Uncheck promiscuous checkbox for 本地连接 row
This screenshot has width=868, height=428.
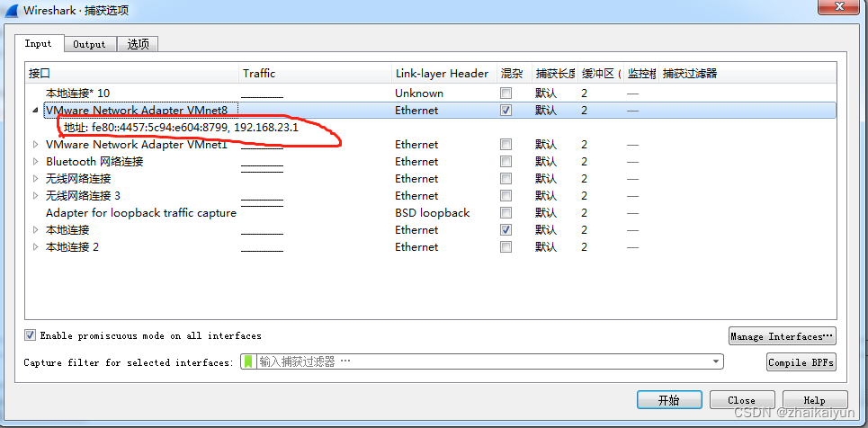coord(506,230)
